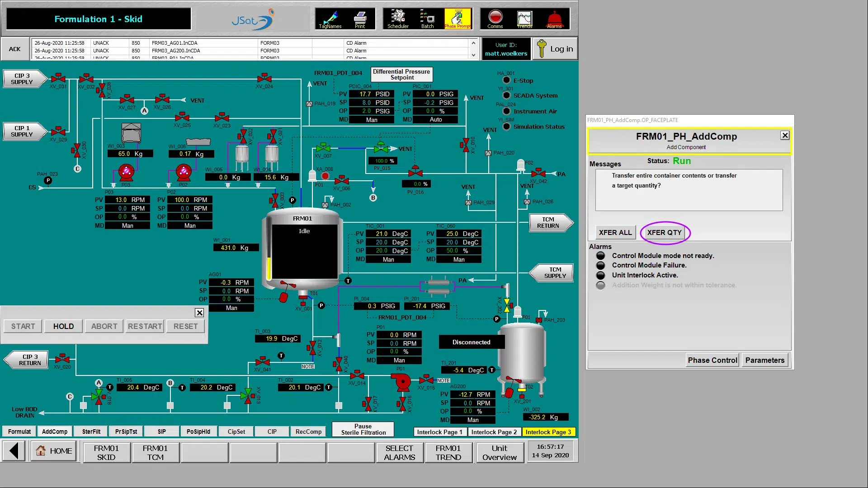Viewport: 868px width, 488px height.
Task: Open FRM01 TCM screen
Action: tap(155, 452)
